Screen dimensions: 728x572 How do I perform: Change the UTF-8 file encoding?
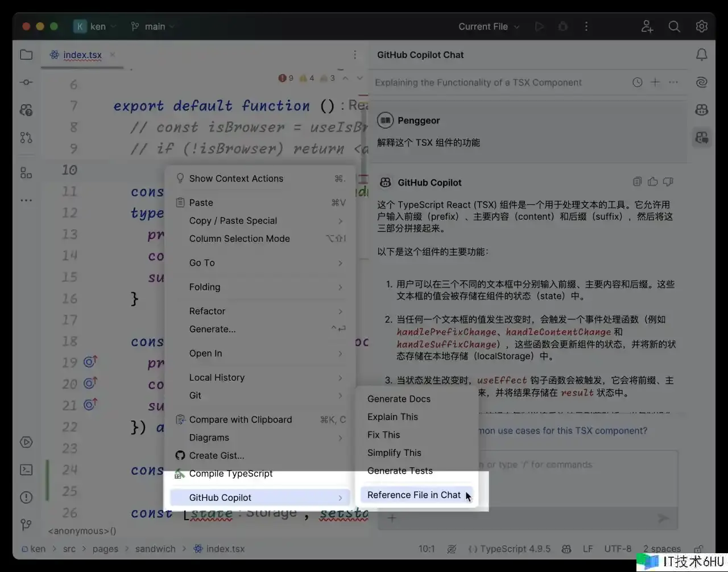pyautogui.click(x=618, y=549)
